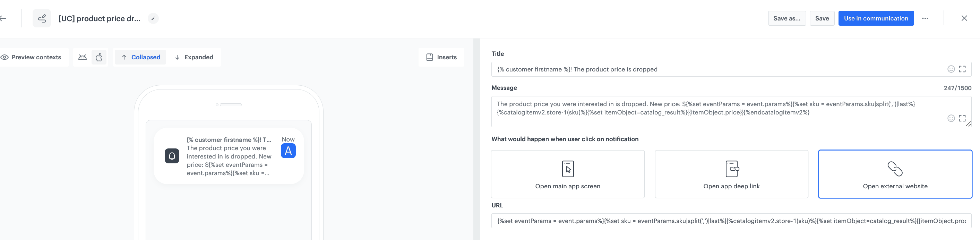Select the Apple iOS platform preview icon
The height and width of the screenshot is (240, 980).
(x=99, y=57)
